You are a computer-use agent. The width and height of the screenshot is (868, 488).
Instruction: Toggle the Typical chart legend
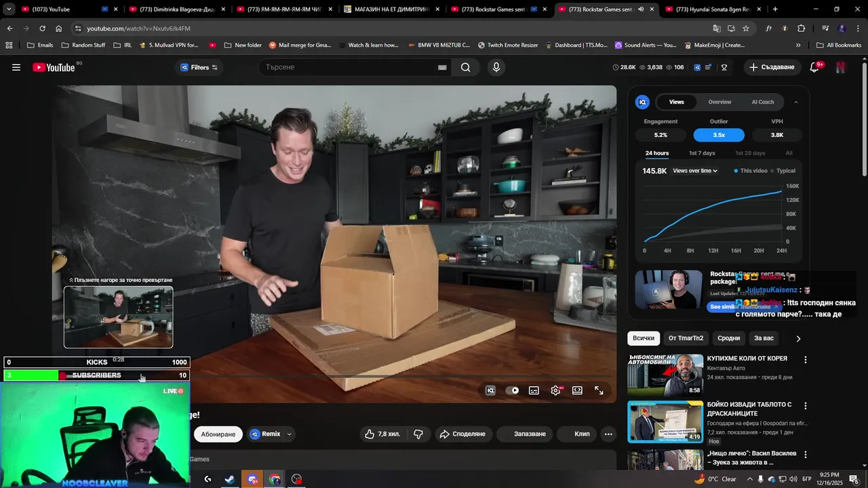[x=783, y=171]
